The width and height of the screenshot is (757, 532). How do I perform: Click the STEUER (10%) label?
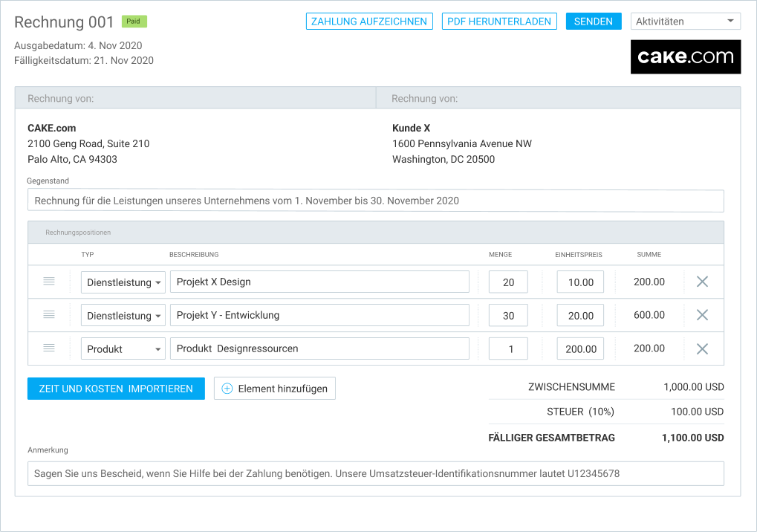click(x=580, y=412)
